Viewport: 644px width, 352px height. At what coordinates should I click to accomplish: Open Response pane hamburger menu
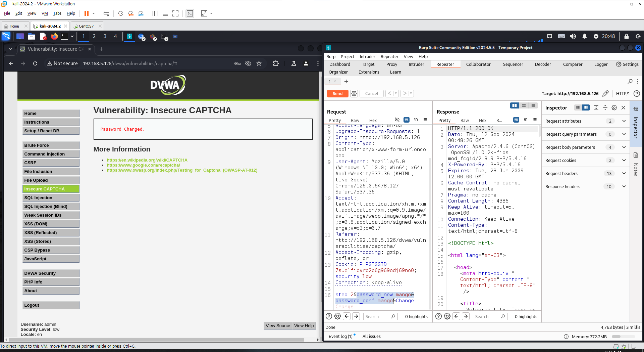[535, 120]
